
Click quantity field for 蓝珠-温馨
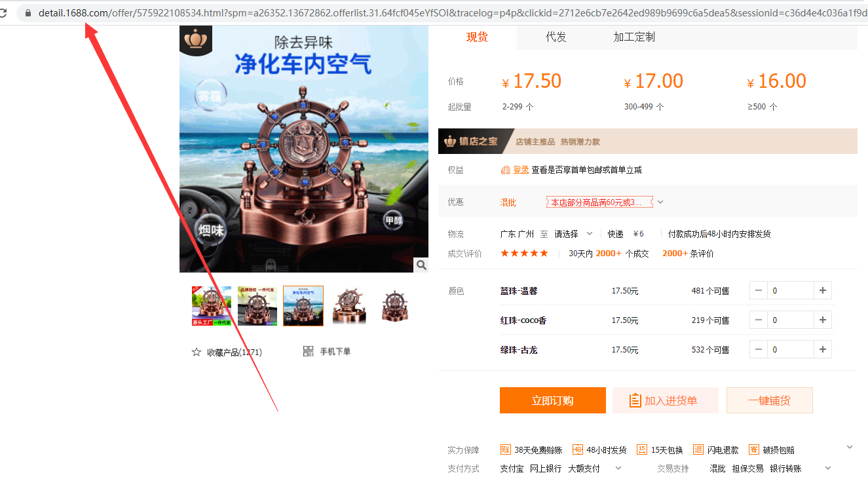(790, 290)
